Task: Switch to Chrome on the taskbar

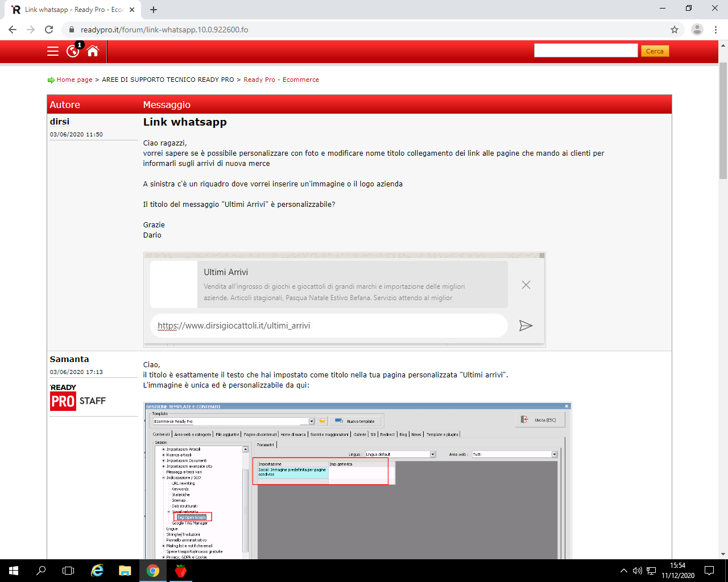Action: coord(153,571)
